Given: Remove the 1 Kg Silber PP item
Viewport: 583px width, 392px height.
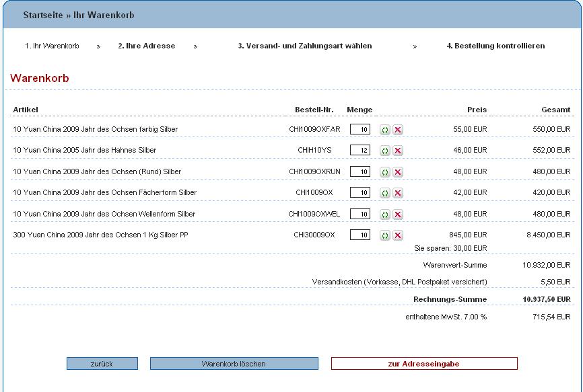Looking at the screenshot, I should click(397, 235).
